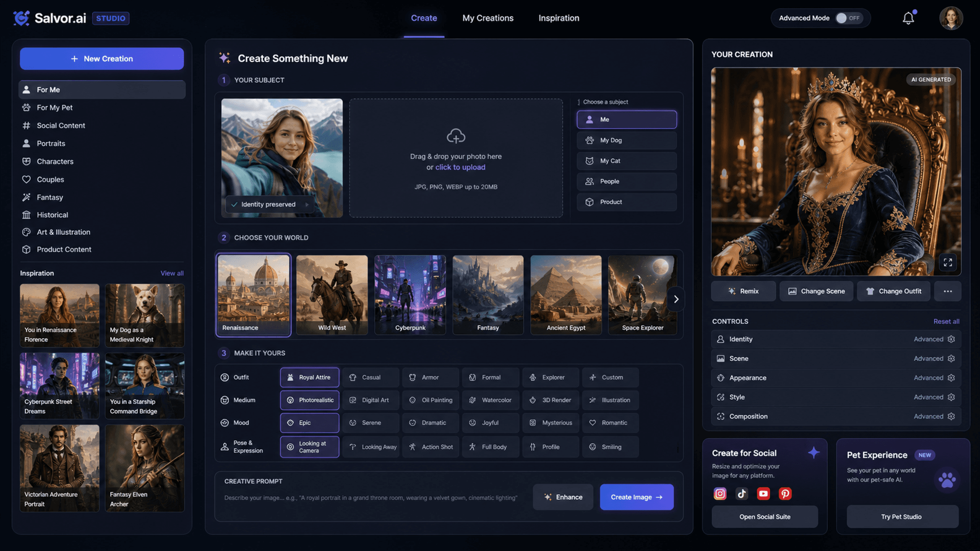Select the Wild West world thumbnail
980x551 pixels.
coord(332,295)
